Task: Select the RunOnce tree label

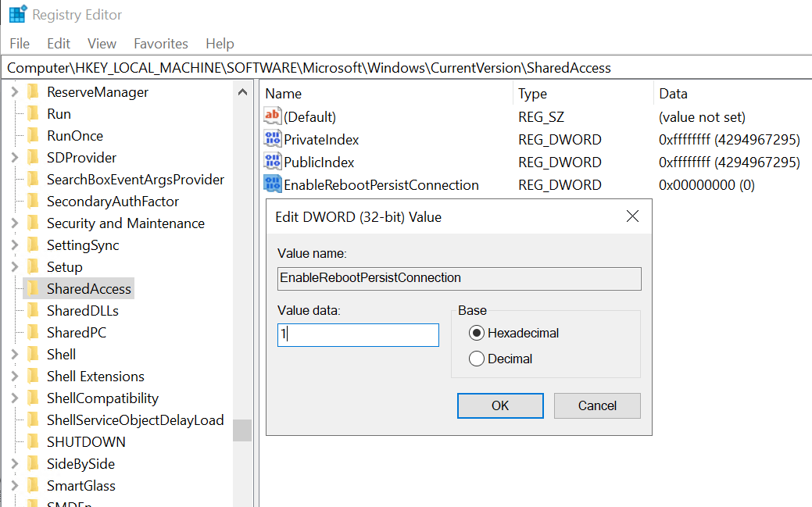Action: coord(75,136)
